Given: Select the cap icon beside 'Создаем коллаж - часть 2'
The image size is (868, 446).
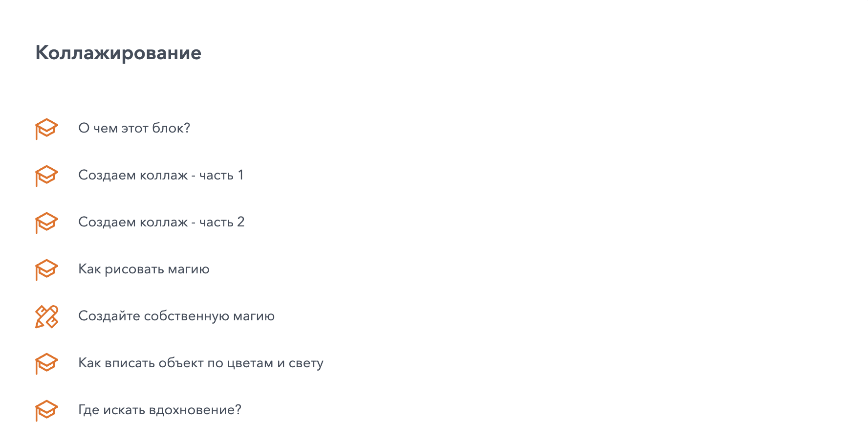Looking at the screenshot, I should (46, 223).
